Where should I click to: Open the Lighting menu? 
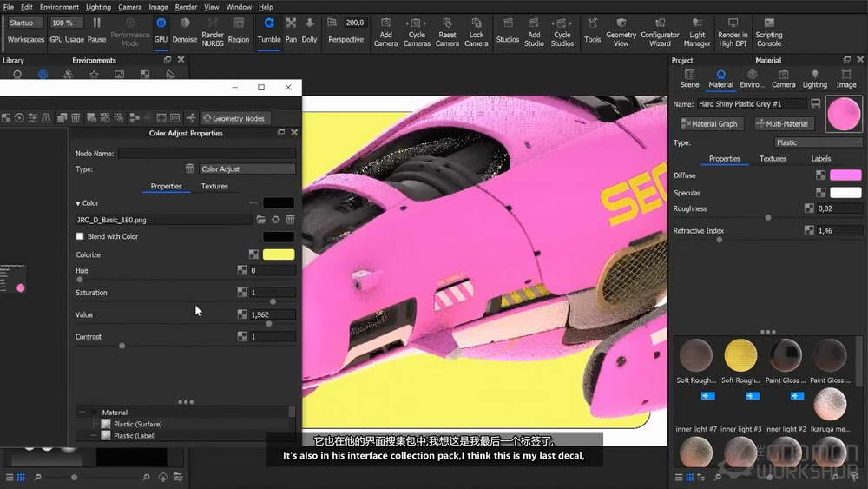[98, 7]
